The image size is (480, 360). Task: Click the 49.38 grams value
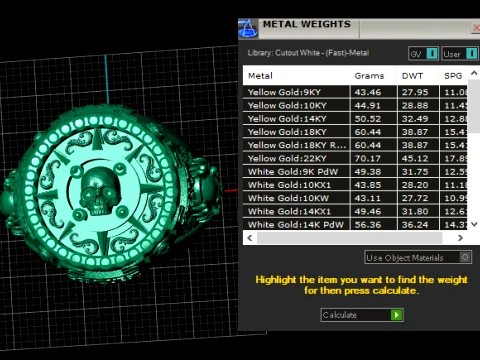pyautogui.click(x=367, y=172)
